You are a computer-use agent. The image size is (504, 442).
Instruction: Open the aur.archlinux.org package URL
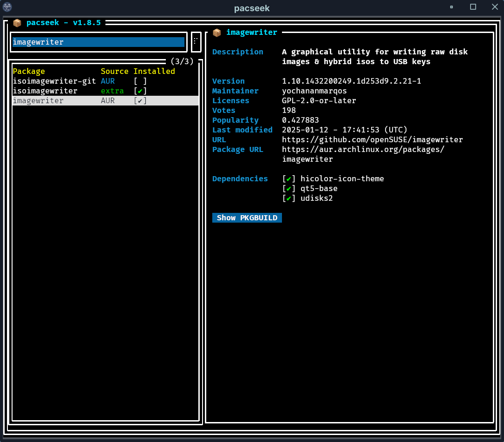coord(363,154)
